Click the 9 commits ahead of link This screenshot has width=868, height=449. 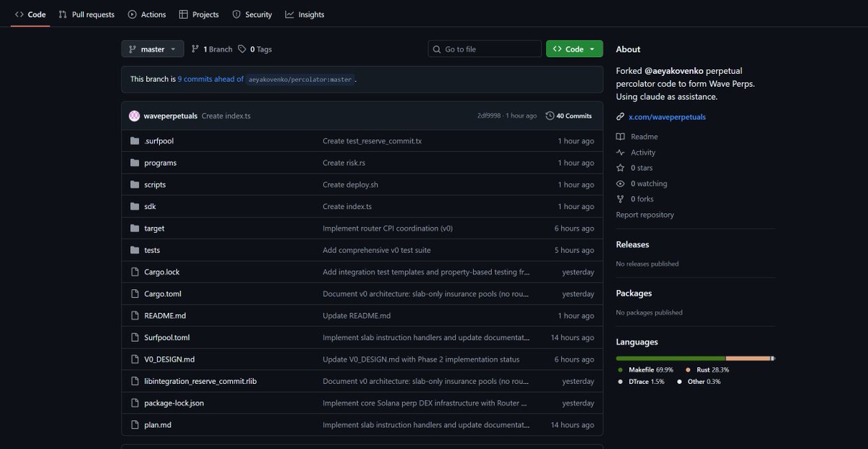pyautogui.click(x=210, y=79)
